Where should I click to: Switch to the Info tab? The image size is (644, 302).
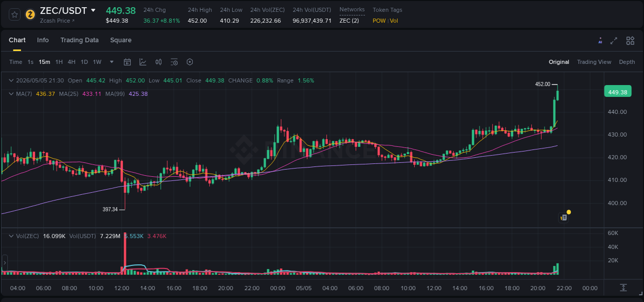(x=43, y=40)
